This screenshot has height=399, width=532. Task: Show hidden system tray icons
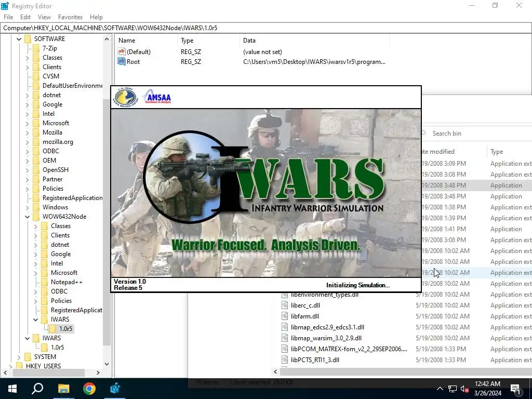(x=440, y=389)
